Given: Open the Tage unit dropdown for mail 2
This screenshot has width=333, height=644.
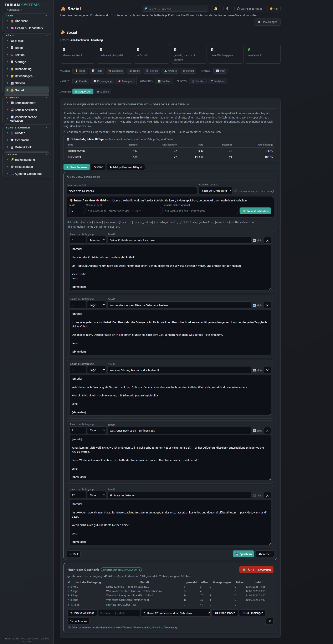Looking at the screenshot, I should (x=96, y=305).
